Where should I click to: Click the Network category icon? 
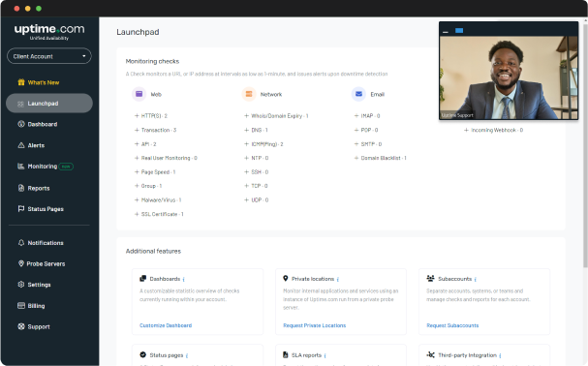point(249,94)
